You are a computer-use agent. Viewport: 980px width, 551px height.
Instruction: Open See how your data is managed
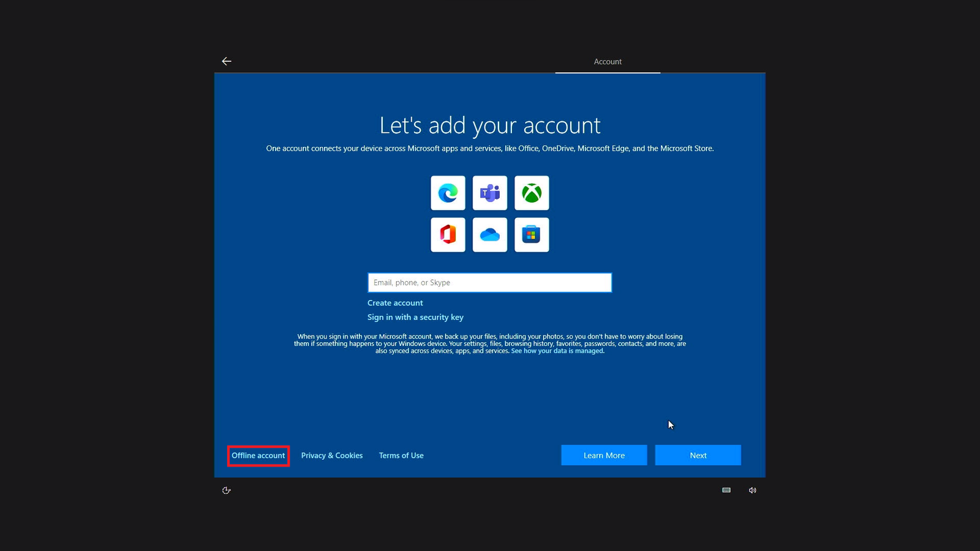point(557,351)
